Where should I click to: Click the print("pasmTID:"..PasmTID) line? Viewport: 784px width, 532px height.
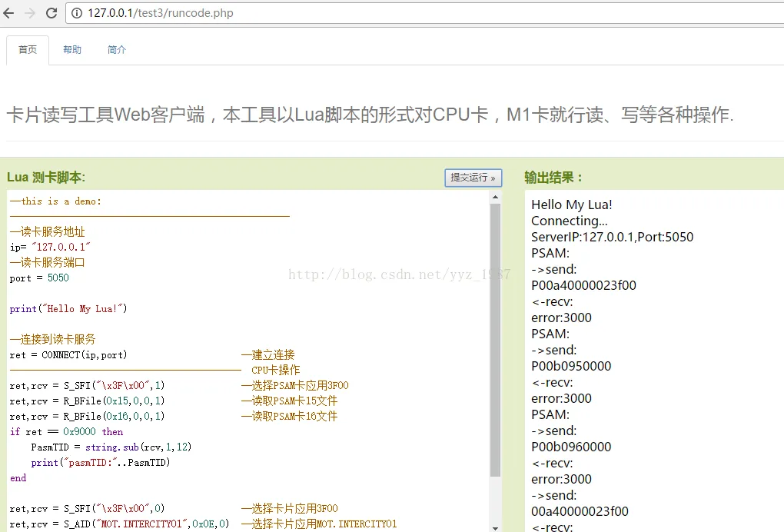click(x=101, y=463)
